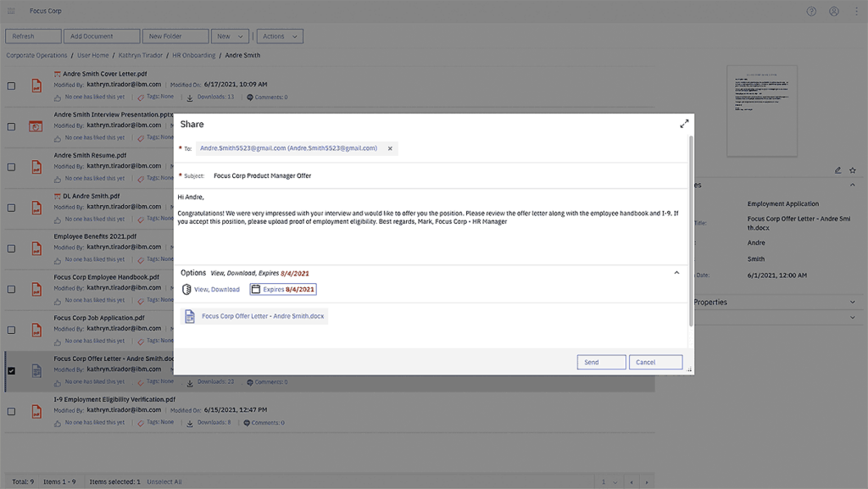The width and height of the screenshot is (868, 489).
Task: Click the New Folder button
Action: [175, 36]
